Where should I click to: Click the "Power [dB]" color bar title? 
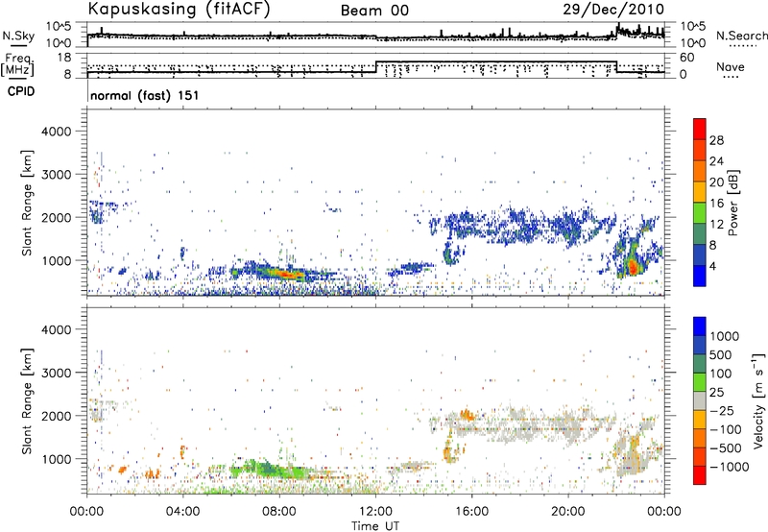732,203
